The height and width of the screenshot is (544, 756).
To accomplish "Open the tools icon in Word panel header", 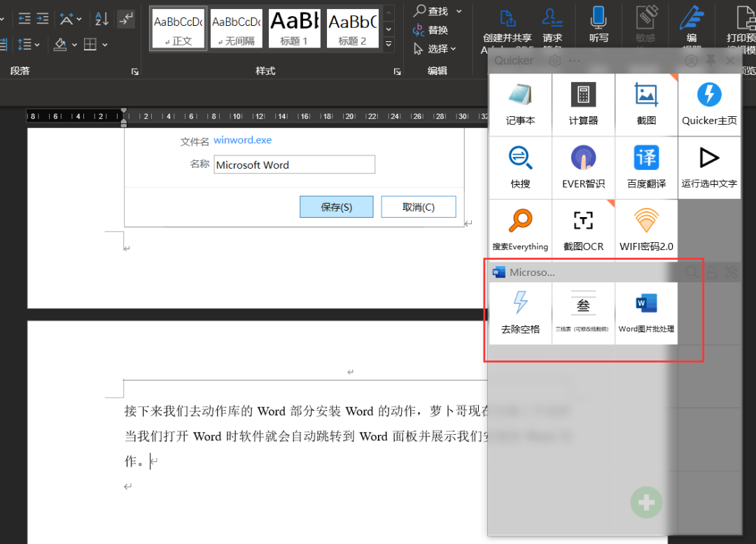I will 730,272.
